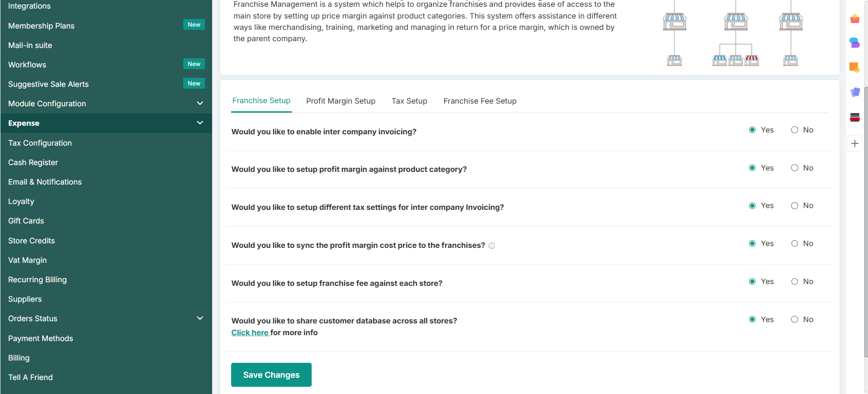Open the blue and purple chat bubbles icon
The image size is (868, 394).
(x=854, y=43)
